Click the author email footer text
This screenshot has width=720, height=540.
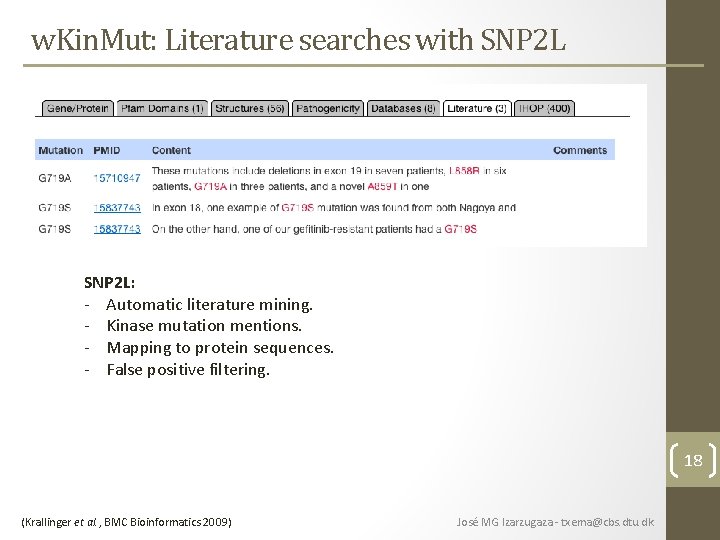point(555,522)
